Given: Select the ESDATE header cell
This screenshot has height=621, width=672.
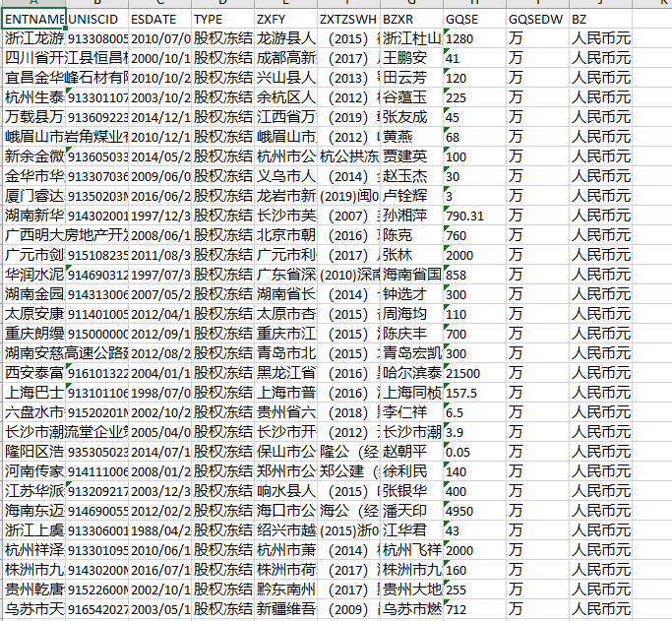Looking at the screenshot, I should coord(159,19).
